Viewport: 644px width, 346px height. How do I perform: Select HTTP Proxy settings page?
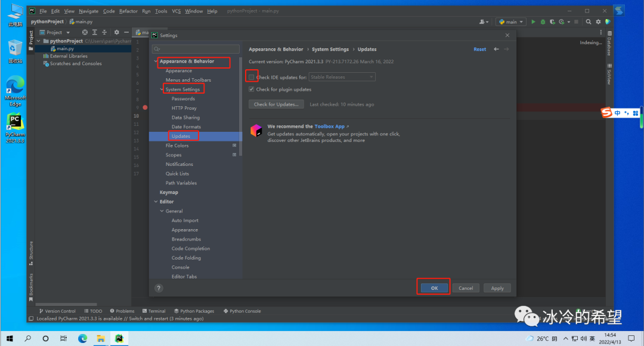[x=184, y=108]
